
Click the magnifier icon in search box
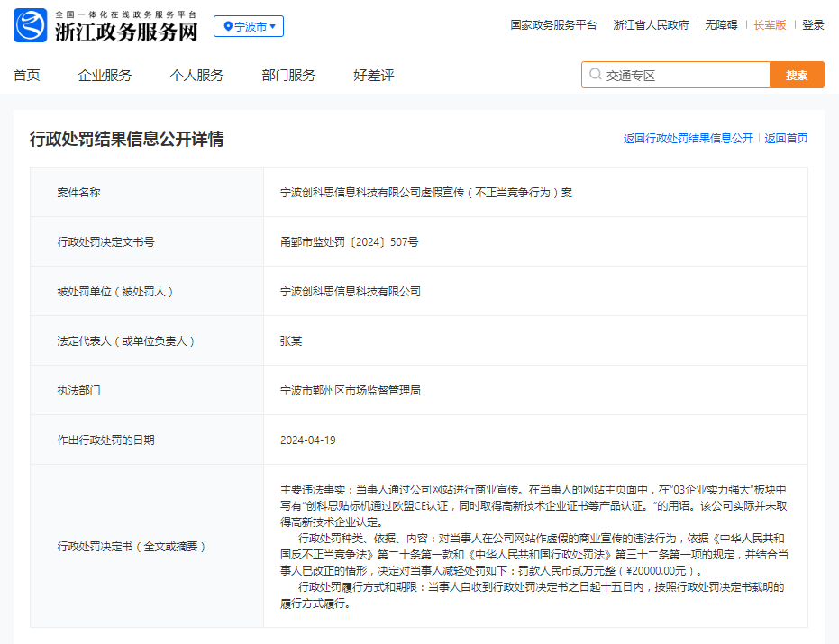pyautogui.click(x=595, y=75)
